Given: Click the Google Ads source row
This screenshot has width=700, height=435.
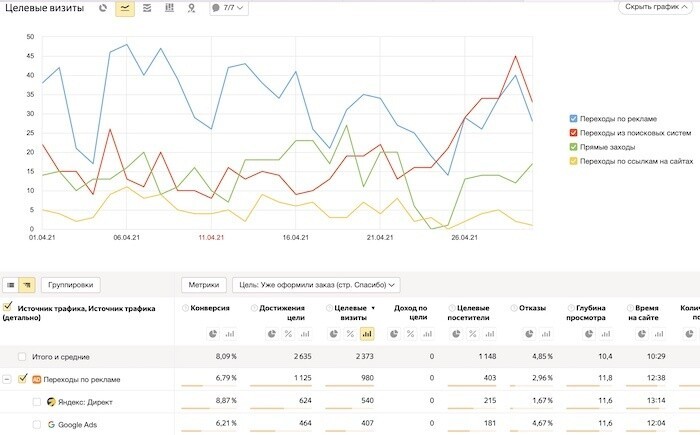Looking at the screenshot, I should pos(77,425).
